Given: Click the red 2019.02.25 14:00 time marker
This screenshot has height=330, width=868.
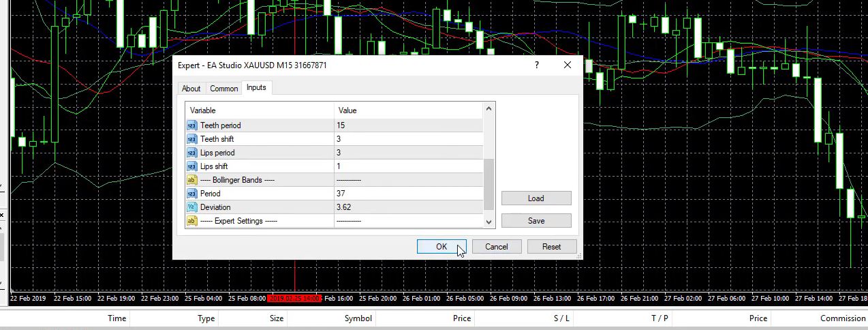Looking at the screenshot, I should (x=294, y=299).
